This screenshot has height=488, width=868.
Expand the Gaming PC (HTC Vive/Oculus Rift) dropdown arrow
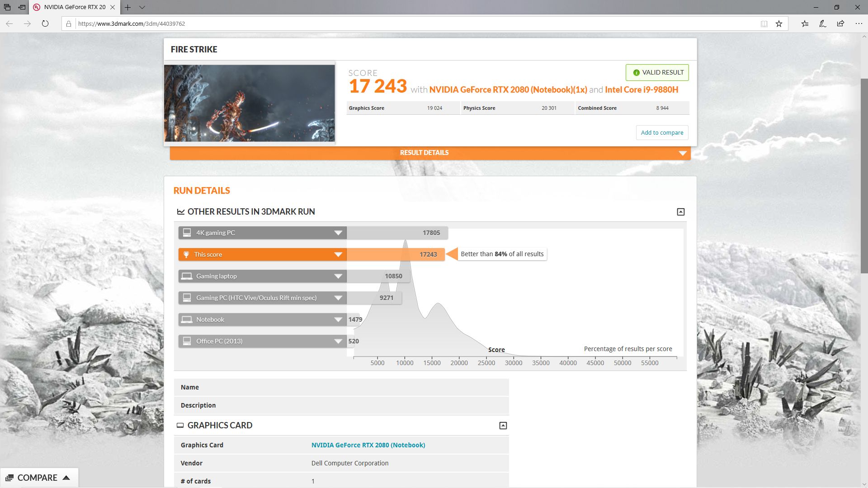(x=338, y=298)
